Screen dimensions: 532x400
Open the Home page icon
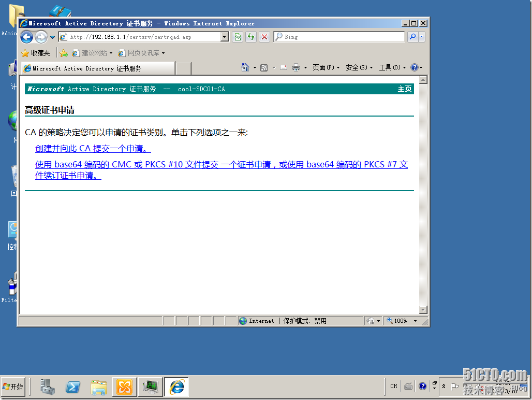(245, 67)
